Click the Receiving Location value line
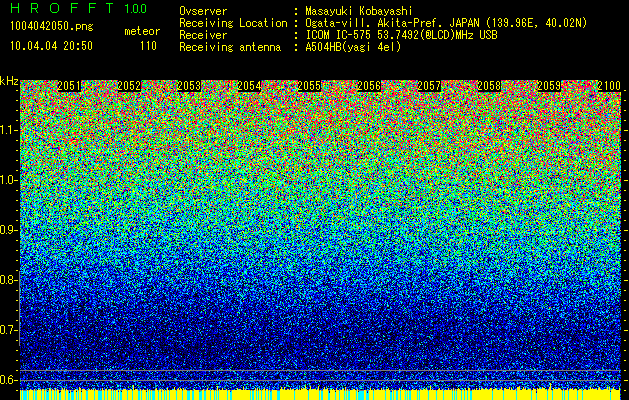Screen dimensions: 629x400 click(446, 23)
